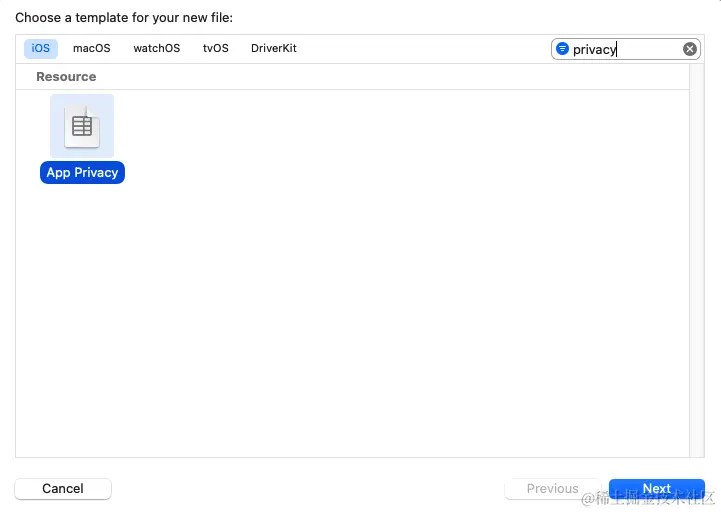Click the Next button

pyautogui.click(x=657, y=488)
